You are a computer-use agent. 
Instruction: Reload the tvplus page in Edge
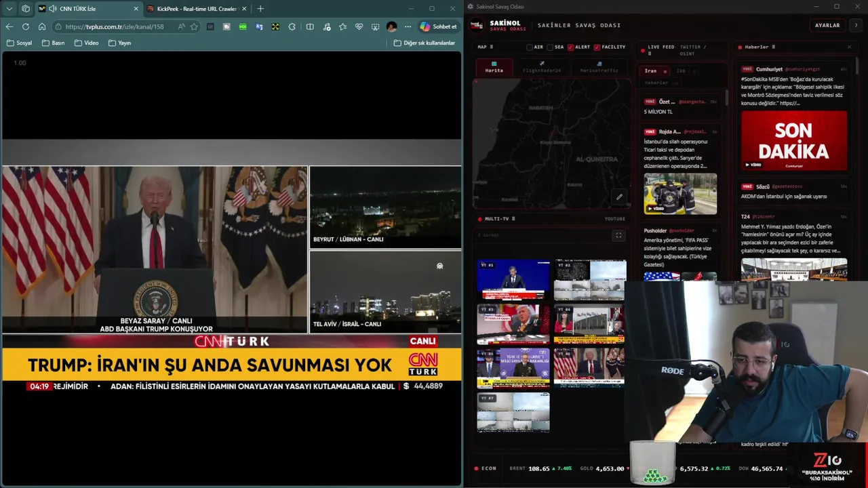25,26
